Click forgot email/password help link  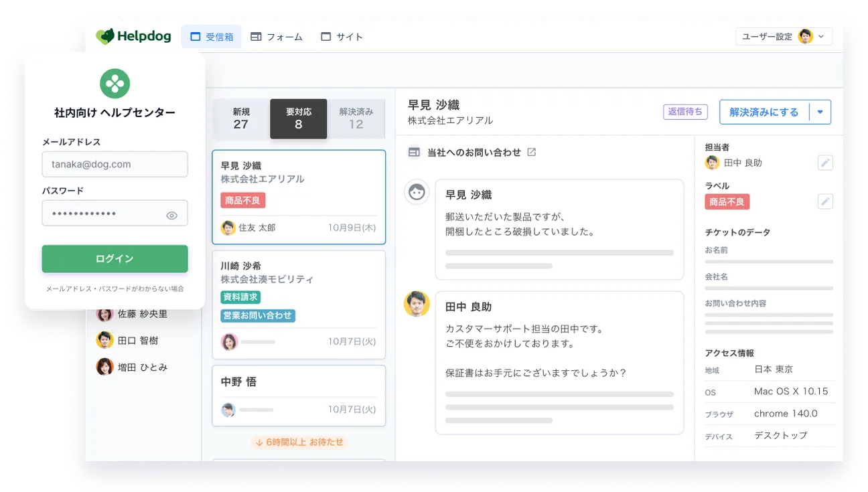click(115, 289)
